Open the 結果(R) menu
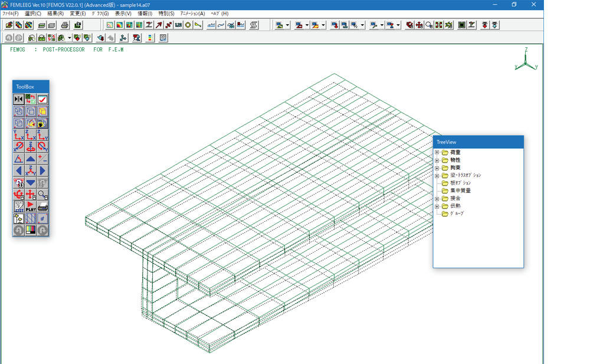Image resolution: width=590 pixels, height=364 pixels. point(55,14)
